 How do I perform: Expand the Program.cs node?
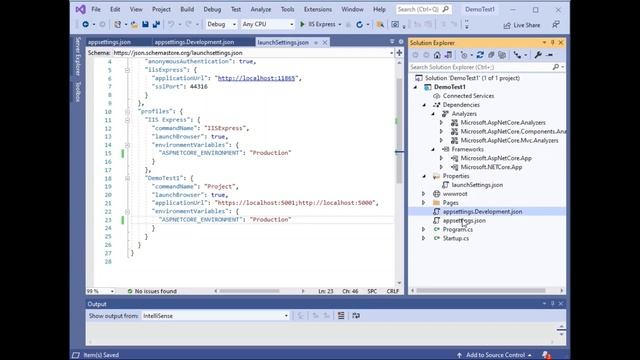tap(424, 229)
